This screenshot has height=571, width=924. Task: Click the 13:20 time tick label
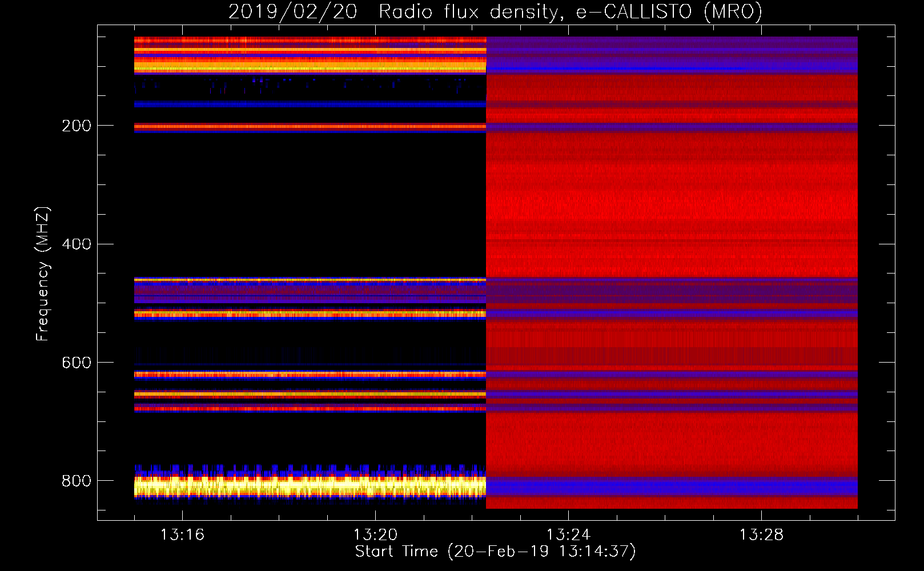coord(375,534)
